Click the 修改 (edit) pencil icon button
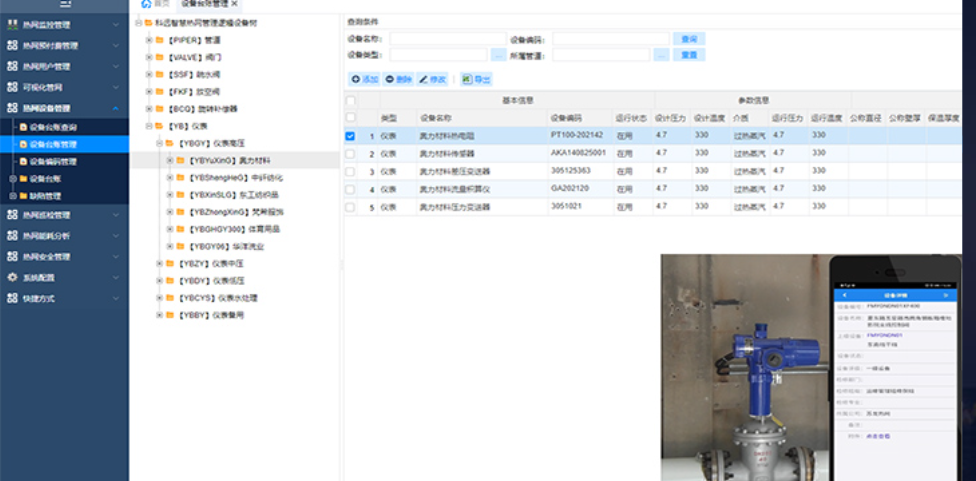The height and width of the screenshot is (481, 976). coord(432,79)
